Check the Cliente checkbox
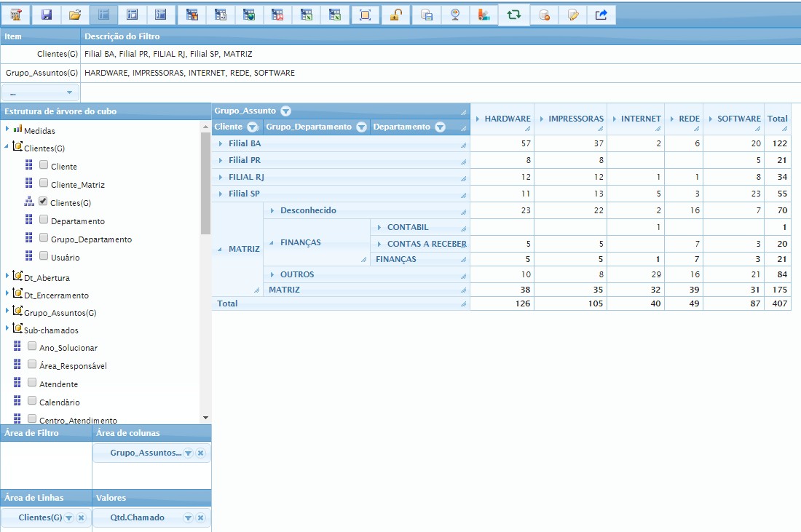 coord(44,165)
